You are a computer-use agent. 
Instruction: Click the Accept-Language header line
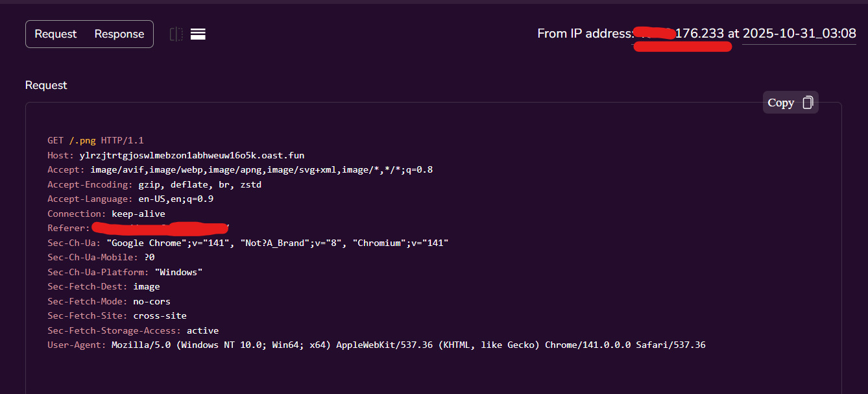pos(130,199)
